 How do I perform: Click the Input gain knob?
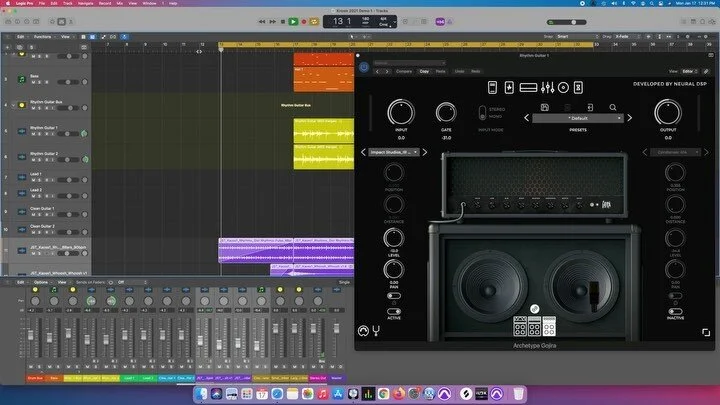(401, 112)
